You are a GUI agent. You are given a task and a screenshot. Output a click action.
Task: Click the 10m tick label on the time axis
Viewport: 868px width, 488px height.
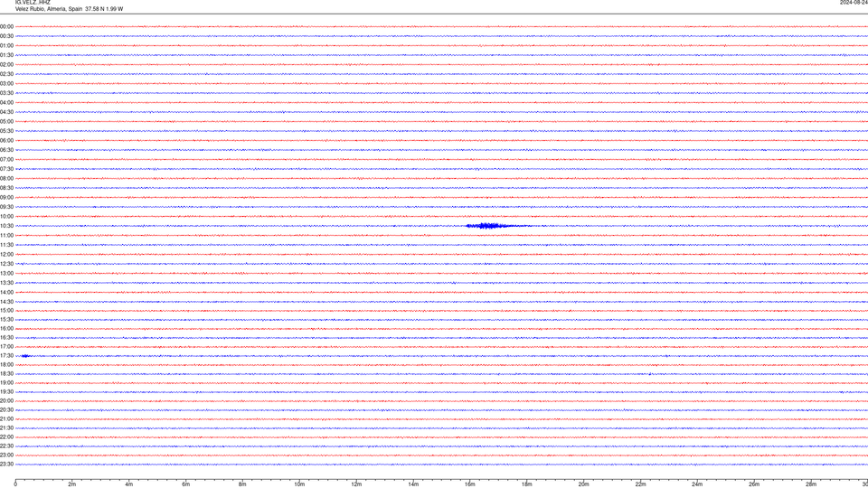(299, 484)
